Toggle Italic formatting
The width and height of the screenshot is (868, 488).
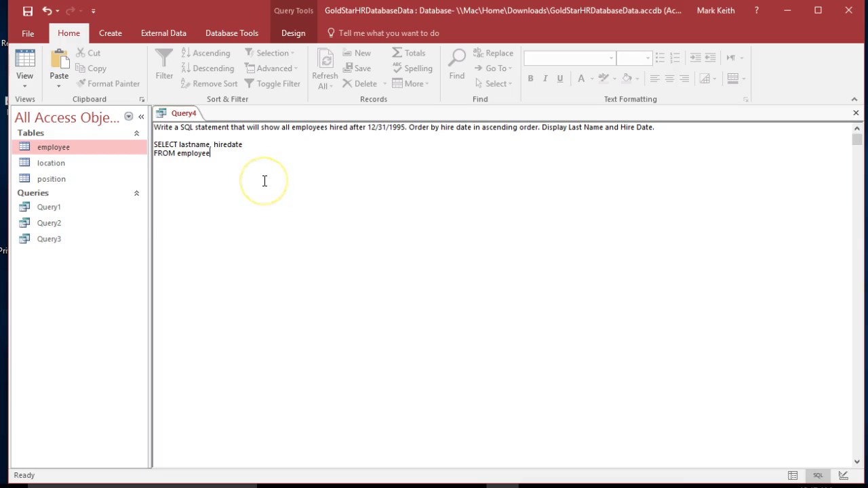545,79
